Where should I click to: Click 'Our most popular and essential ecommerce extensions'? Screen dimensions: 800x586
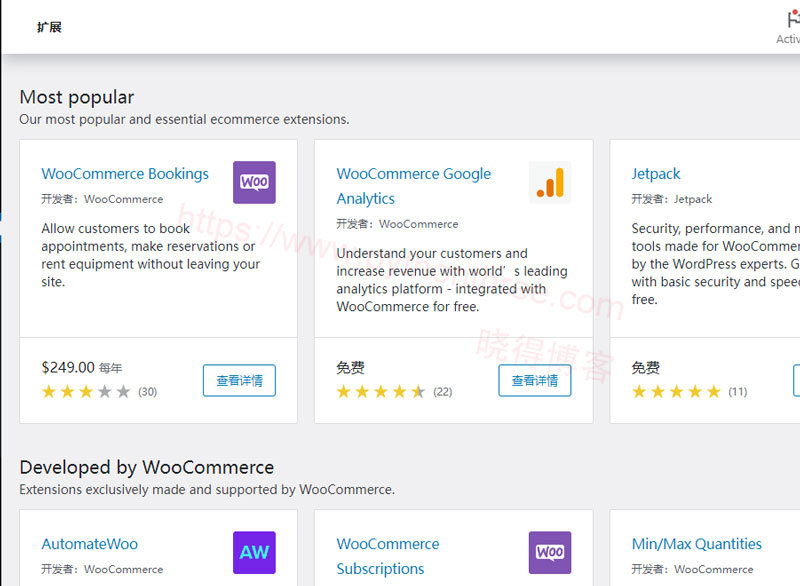[x=184, y=119]
